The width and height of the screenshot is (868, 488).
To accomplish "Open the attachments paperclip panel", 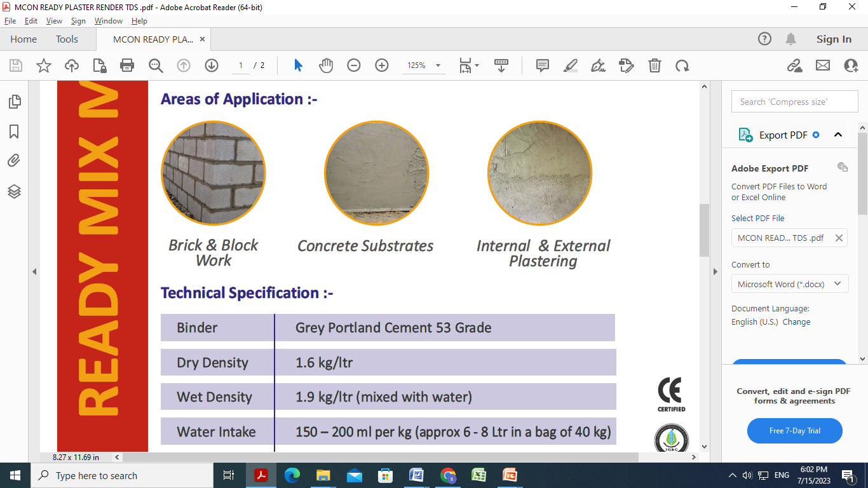I will [x=14, y=161].
